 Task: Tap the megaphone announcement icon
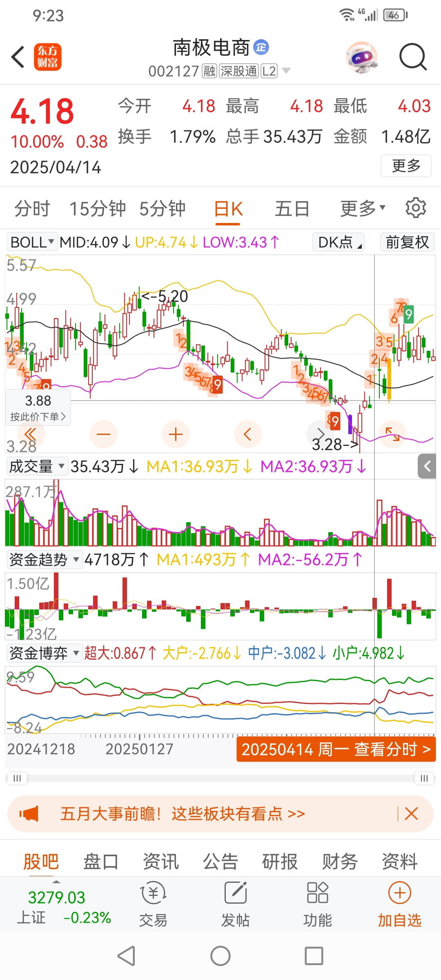29,814
